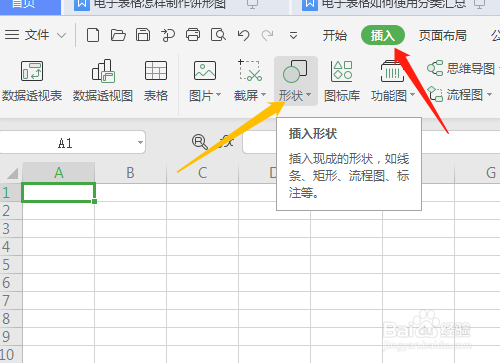
Task: Click the formula bar input field
Action: 371,143
